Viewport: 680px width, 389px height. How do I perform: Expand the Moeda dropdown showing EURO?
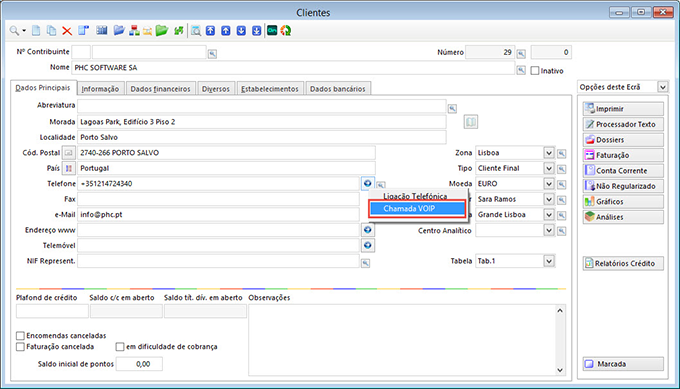pos(549,184)
